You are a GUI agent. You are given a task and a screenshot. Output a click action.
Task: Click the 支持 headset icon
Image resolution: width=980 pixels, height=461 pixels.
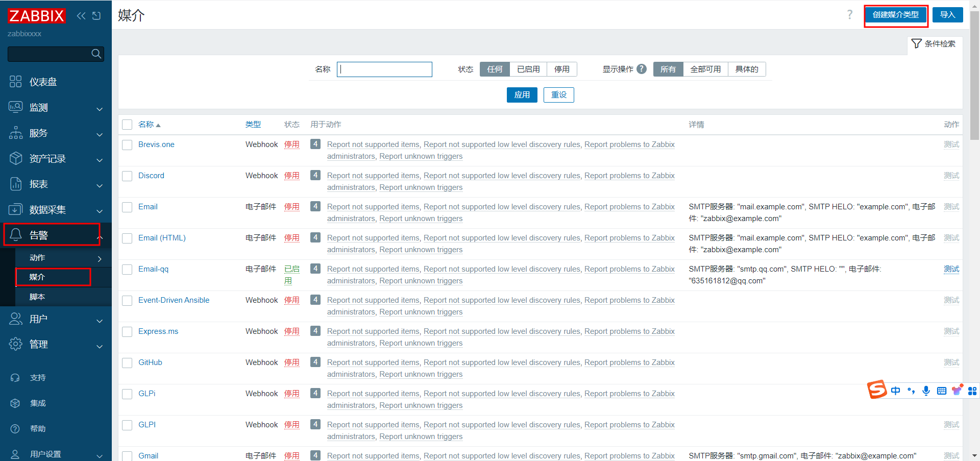[x=15, y=378]
